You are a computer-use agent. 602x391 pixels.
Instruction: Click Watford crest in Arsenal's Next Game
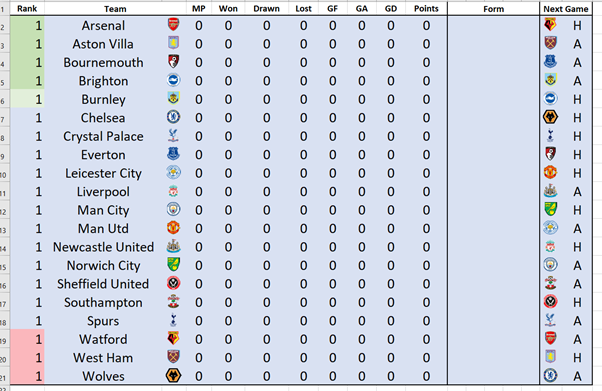[550, 25]
